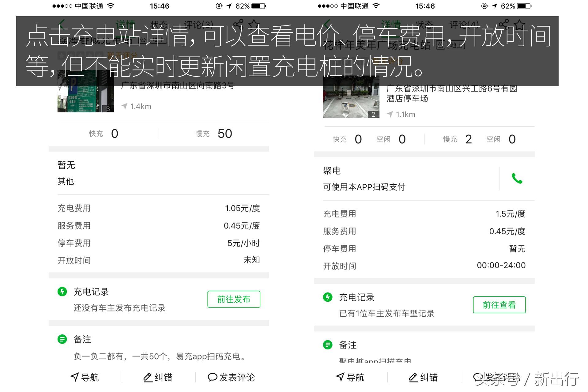588x392 pixels.
Task: Tap the green 备注 note icon on the right
Action: click(x=328, y=345)
